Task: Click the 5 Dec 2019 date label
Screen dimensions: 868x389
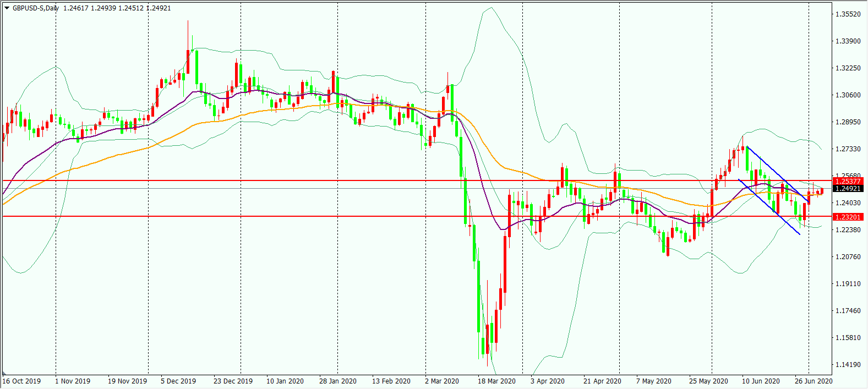Action: tap(178, 381)
